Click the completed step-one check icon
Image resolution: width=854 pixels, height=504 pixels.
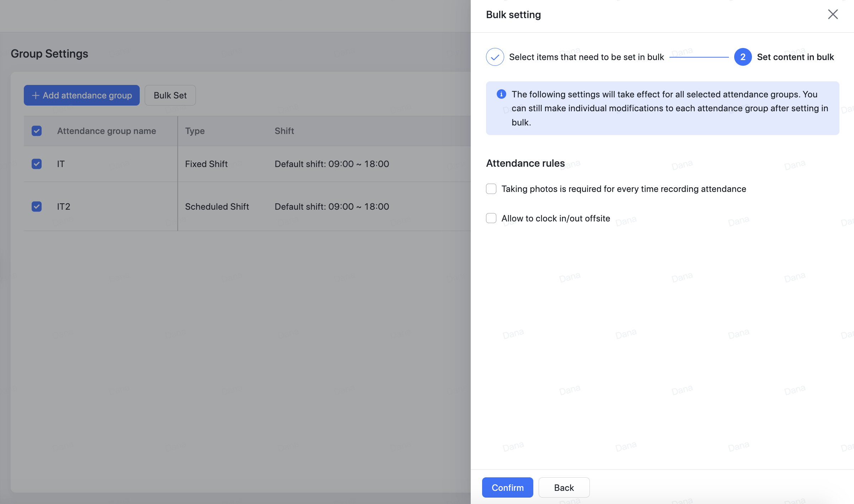(x=495, y=57)
